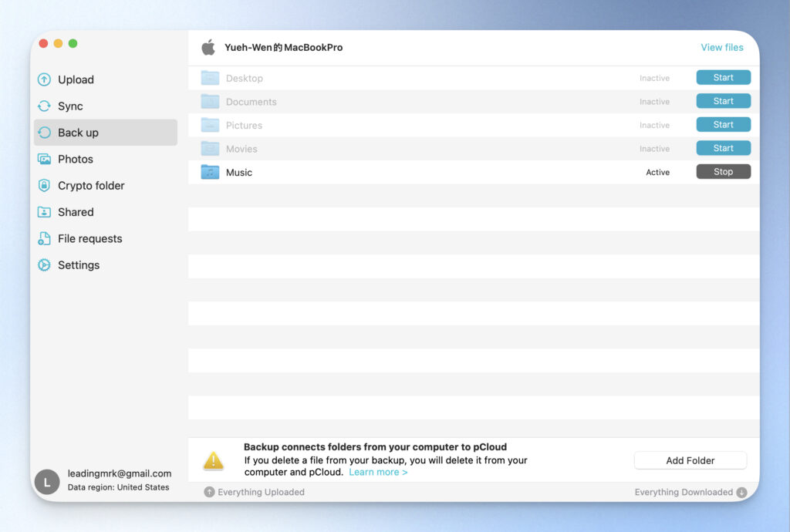The height and width of the screenshot is (532, 790).
Task: Click the Crypto folder shield icon
Action: (44, 186)
